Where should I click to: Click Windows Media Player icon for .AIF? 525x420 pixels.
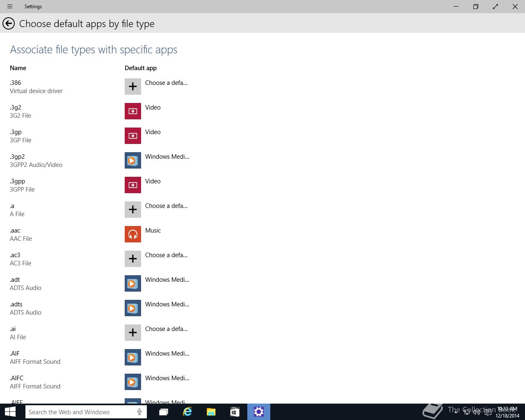133,357
